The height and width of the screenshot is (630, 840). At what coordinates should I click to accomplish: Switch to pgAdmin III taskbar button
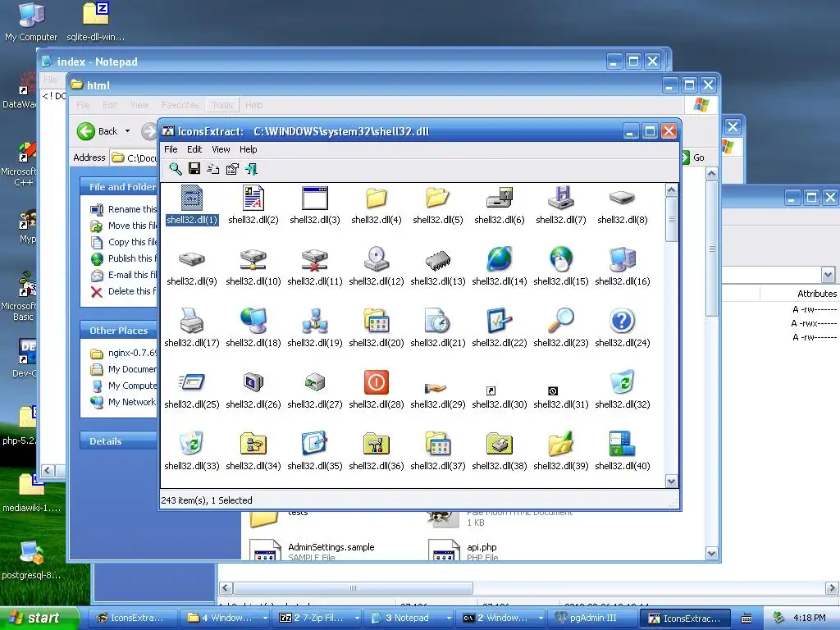594,619
